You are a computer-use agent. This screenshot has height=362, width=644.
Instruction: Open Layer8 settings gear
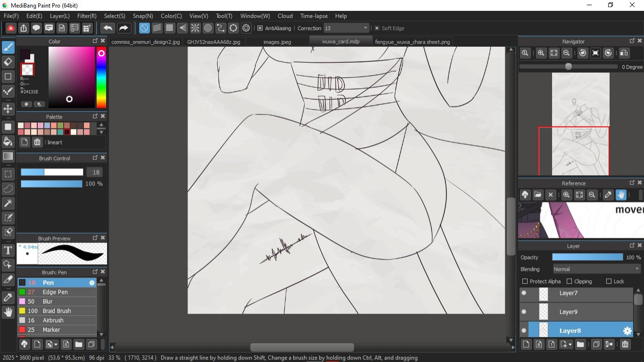tap(627, 331)
